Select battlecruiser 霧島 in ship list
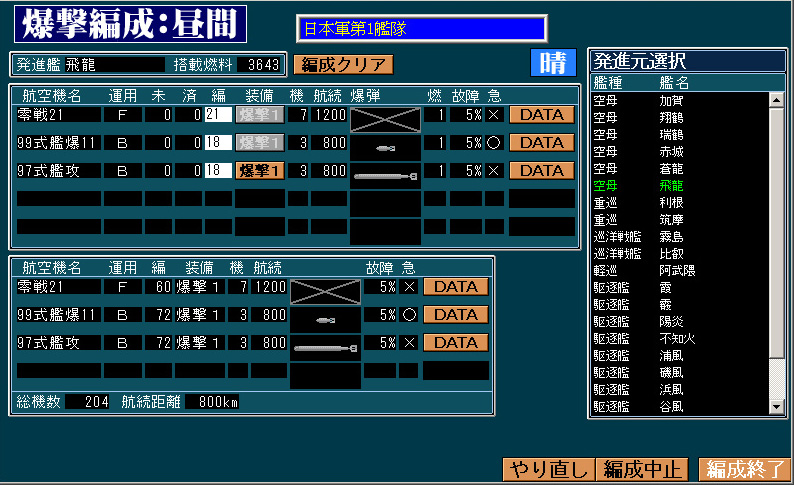794x485 pixels. tap(680, 236)
